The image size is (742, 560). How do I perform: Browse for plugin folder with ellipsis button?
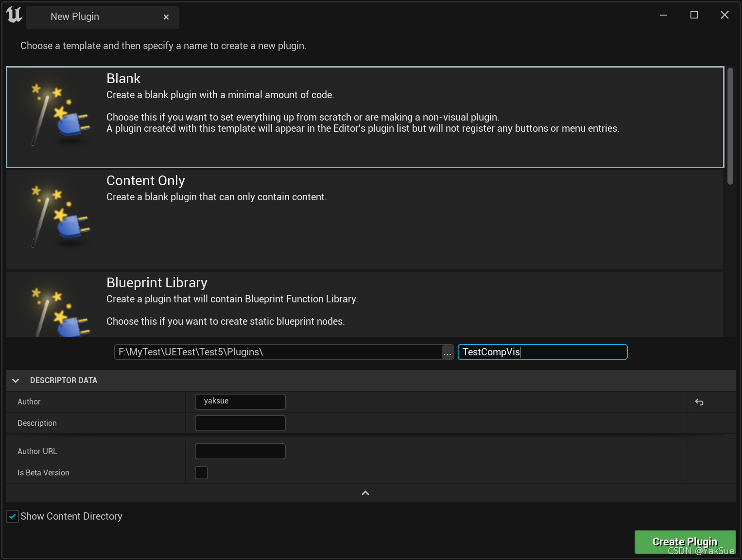click(x=448, y=352)
